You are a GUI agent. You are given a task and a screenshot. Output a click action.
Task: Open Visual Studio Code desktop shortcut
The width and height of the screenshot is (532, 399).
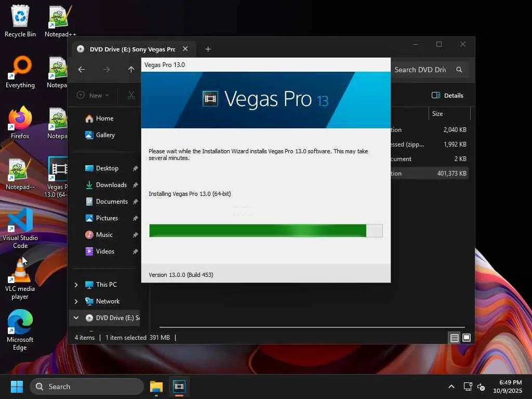(20, 228)
